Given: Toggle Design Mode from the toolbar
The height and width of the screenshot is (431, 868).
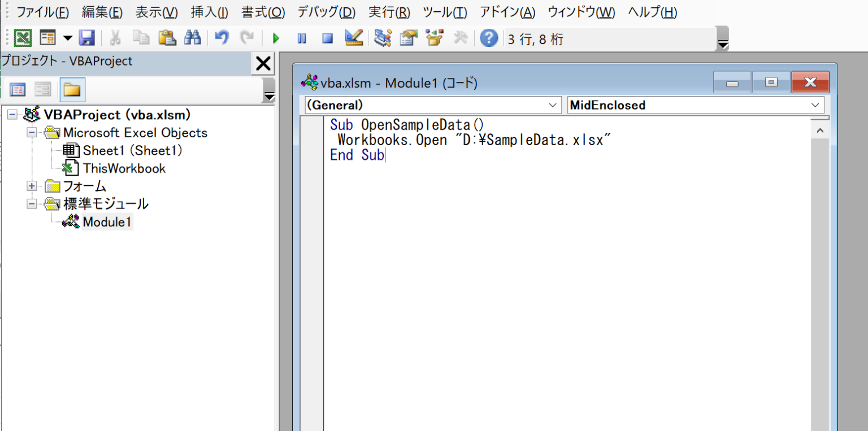Looking at the screenshot, I should 354,37.
